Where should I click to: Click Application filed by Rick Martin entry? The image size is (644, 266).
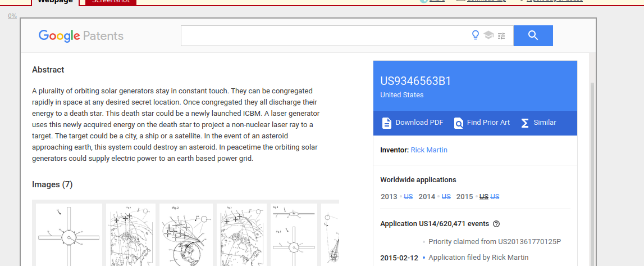[x=478, y=258]
